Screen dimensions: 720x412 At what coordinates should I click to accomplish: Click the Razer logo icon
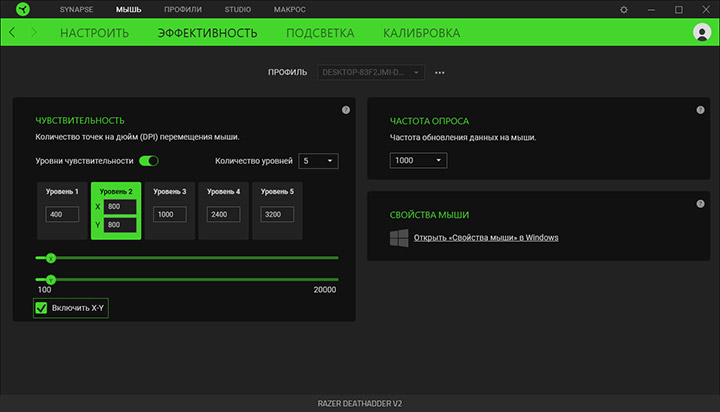click(22, 9)
